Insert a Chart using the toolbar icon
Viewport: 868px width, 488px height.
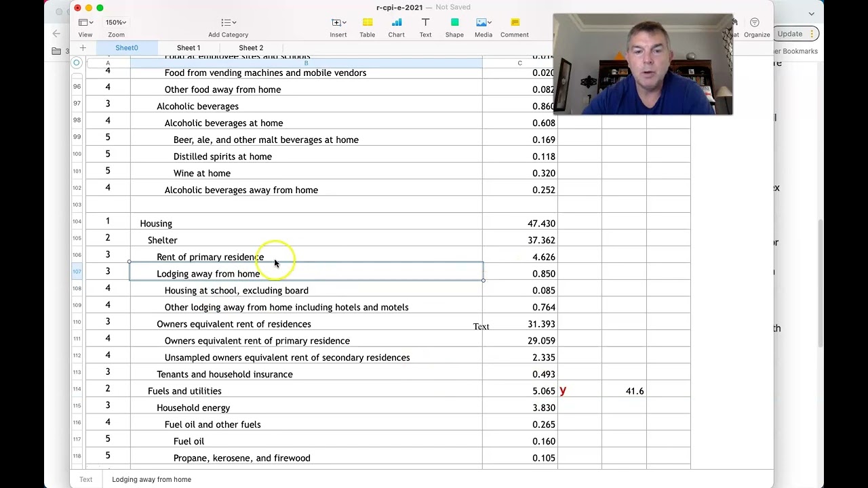(396, 27)
